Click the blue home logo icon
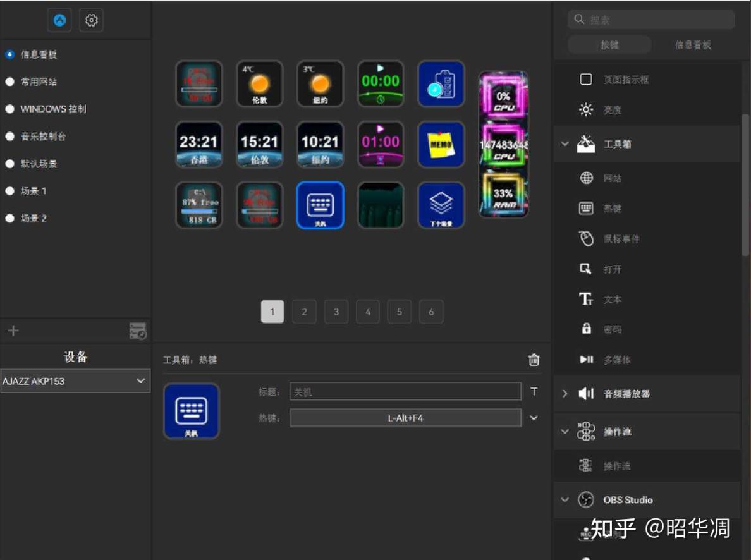Screen dimensions: 751x560 (x=59, y=21)
